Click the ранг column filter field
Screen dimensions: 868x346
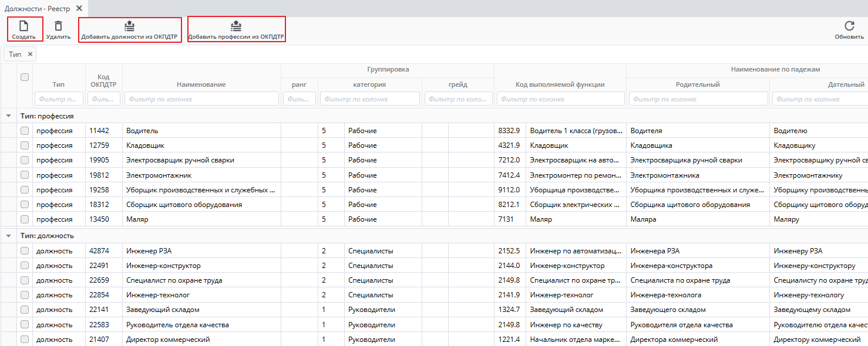[x=300, y=99]
